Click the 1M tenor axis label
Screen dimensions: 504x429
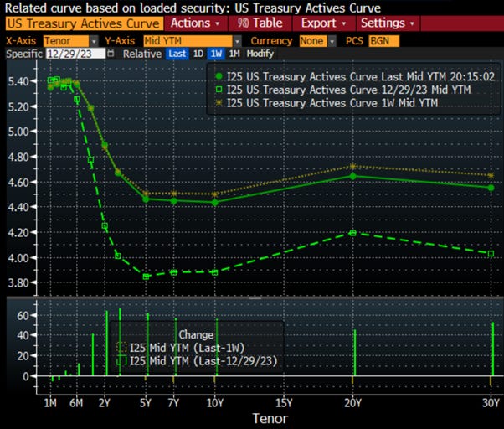pyautogui.click(x=50, y=403)
